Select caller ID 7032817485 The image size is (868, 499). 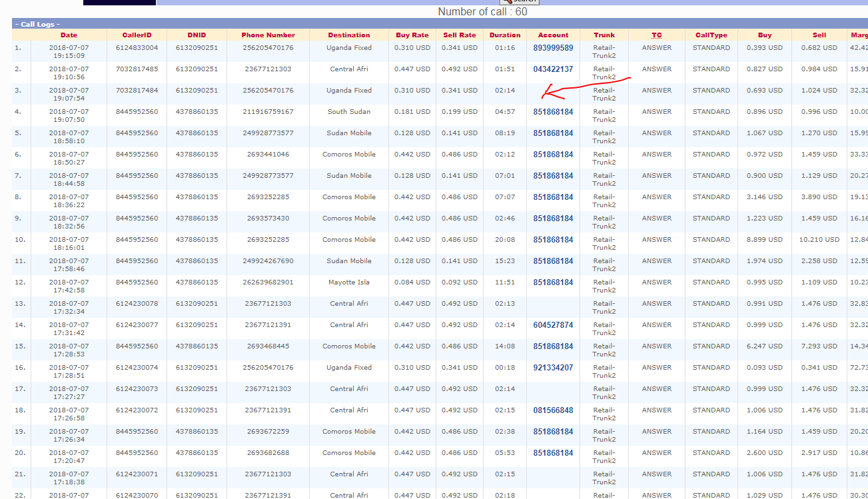[x=137, y=69]
